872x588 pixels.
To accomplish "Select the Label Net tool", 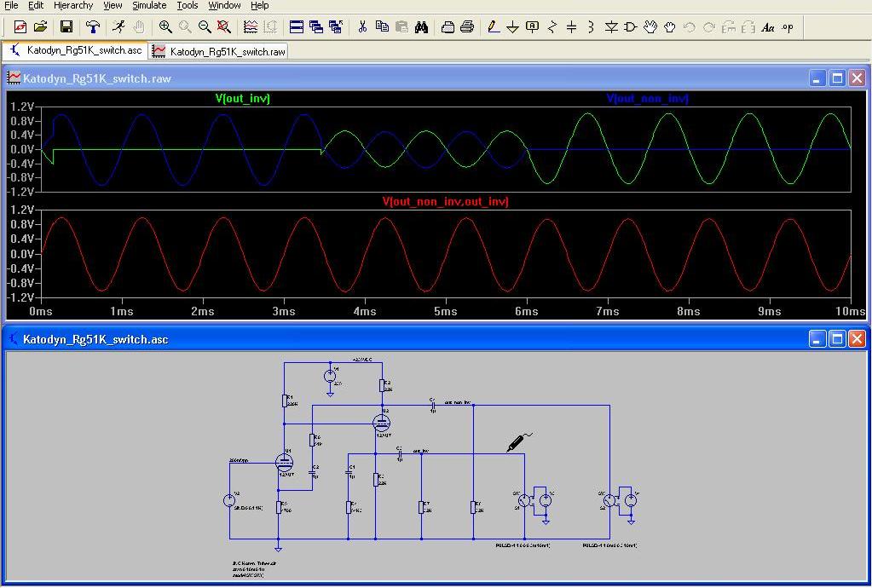I will click(x=532, y=26).
